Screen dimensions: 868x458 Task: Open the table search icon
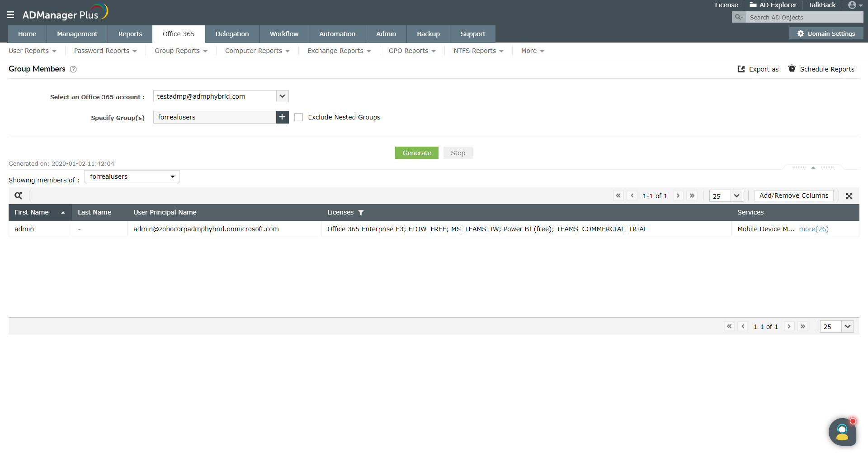click(18, 196)
